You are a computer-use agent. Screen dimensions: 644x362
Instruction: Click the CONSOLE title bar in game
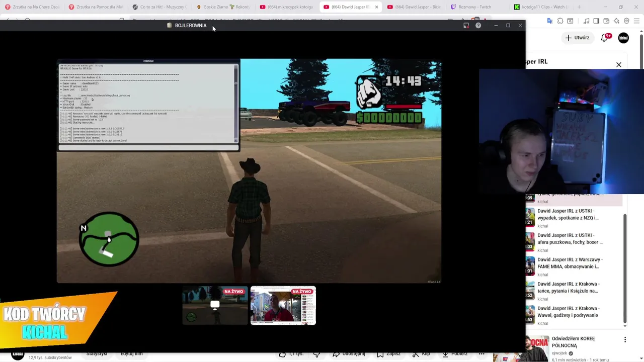148,61
